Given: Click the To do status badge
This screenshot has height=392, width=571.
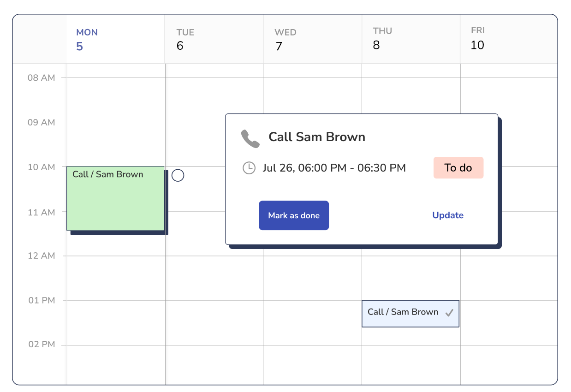Looking at the screenshot, I should (458, 168).
